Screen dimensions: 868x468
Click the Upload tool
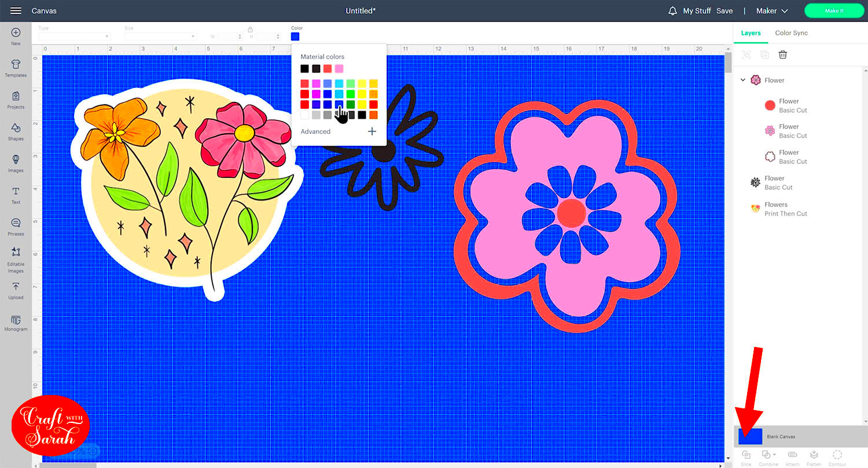point(16,291)
